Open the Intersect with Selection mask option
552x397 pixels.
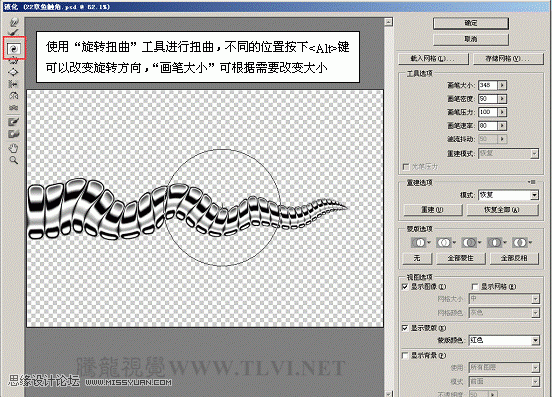[x=496, y=242]
